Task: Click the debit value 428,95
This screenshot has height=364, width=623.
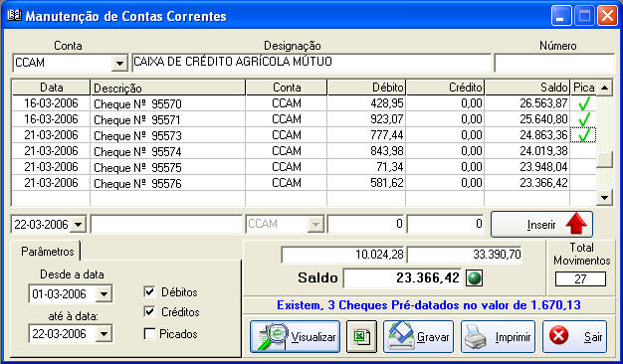Action: [387, 103]
